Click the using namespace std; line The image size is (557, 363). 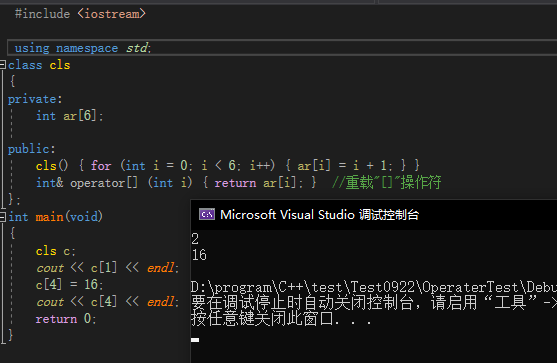(83, 48)
